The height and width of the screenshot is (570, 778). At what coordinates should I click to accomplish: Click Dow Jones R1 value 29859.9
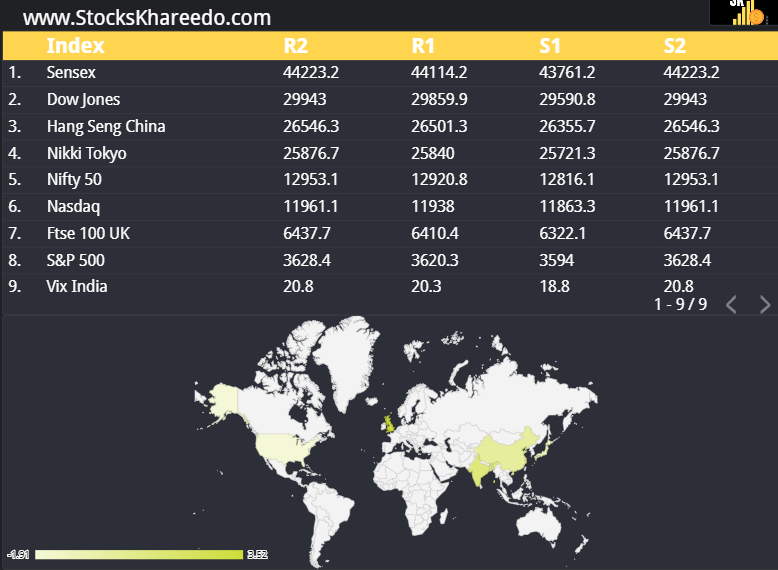pyautogui.click(x=439, y=99)
